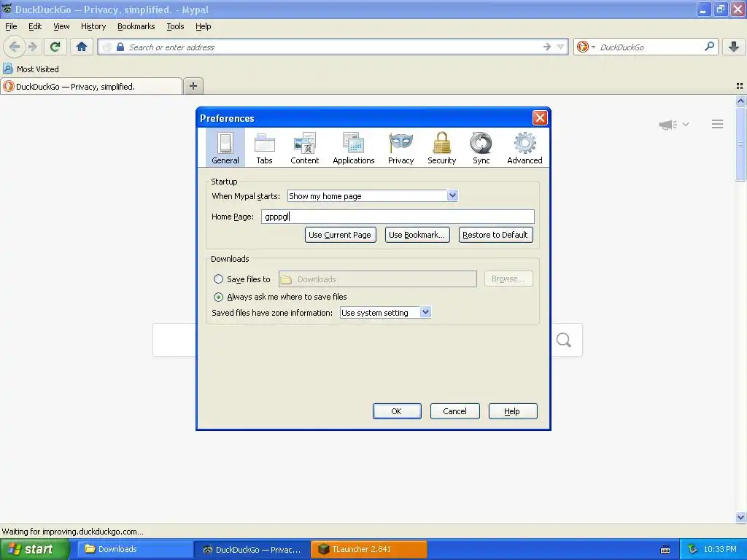Open the address bar history dropdown
Screen dimensions: 747x560
coord(561,47)
